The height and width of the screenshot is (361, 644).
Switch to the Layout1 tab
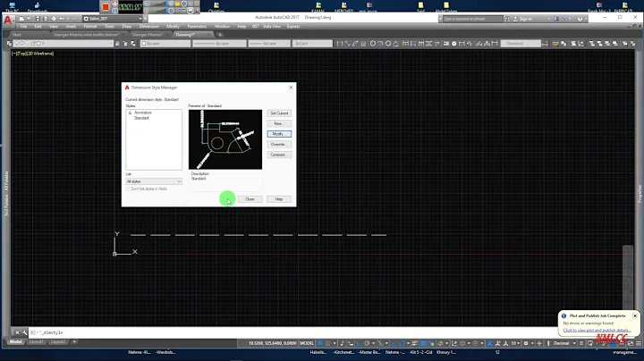[x=36, y=341]
